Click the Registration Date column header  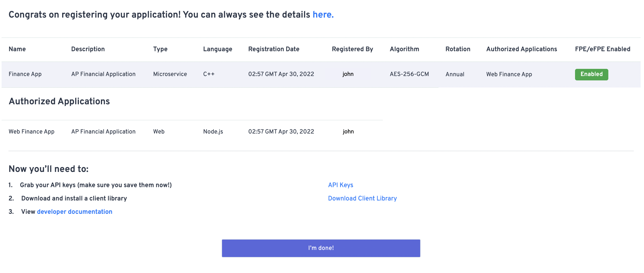pos(274,49)
